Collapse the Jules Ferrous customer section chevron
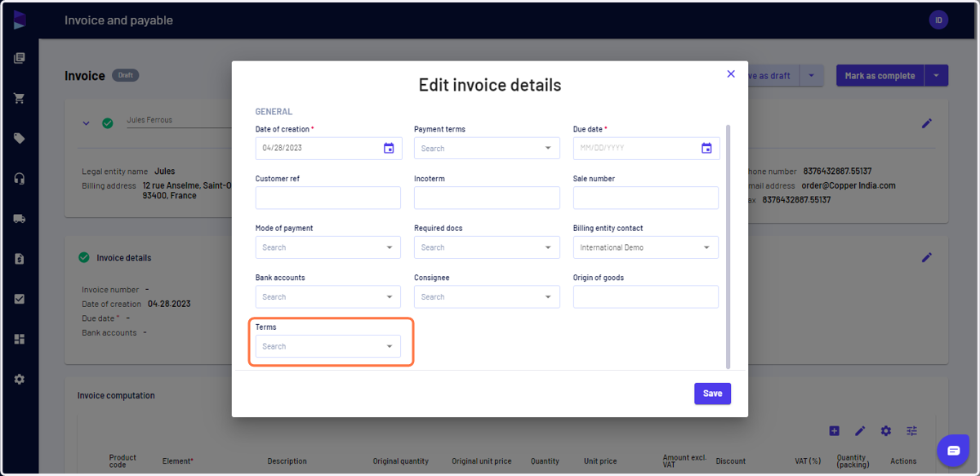Image resolution: width=980 pixels, height=476 pixels. [x=86, y=123]
